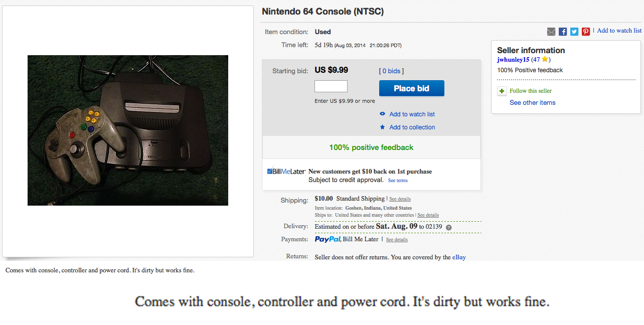Click the PayPal logo

point(328,239)
